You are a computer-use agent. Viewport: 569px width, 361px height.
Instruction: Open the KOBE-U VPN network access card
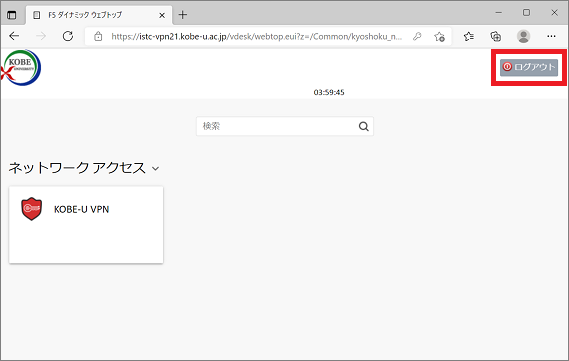click(x=86, y=225)
